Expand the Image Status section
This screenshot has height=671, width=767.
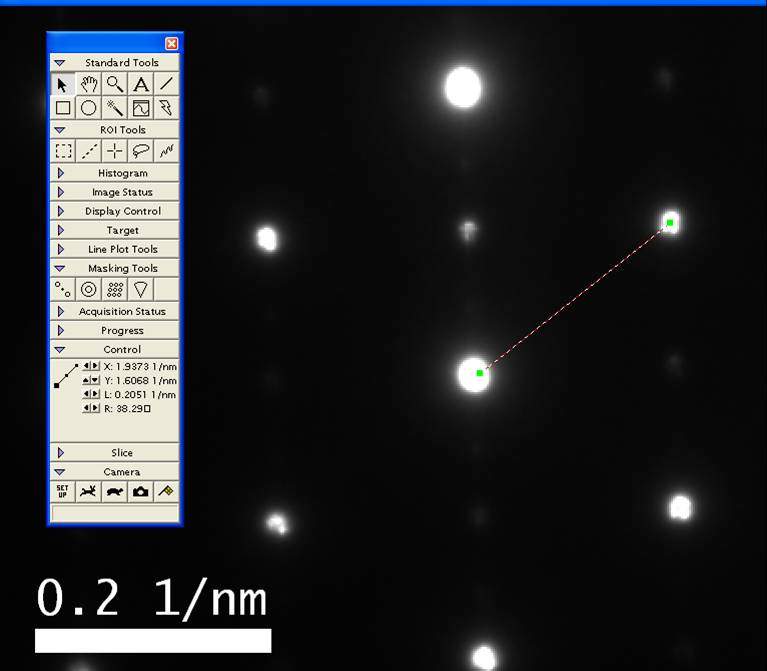click(61, 192)
